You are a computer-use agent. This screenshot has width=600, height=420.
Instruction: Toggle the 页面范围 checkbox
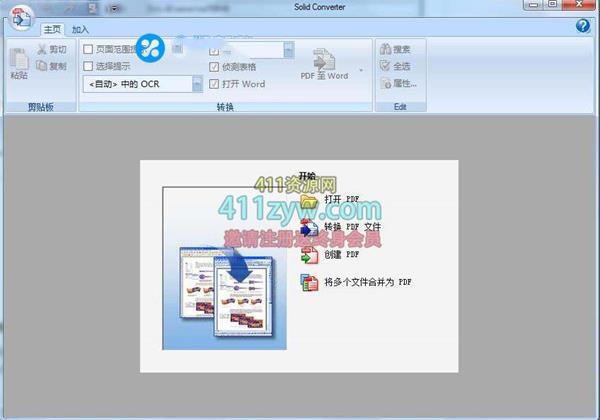[x=88, y=49]
